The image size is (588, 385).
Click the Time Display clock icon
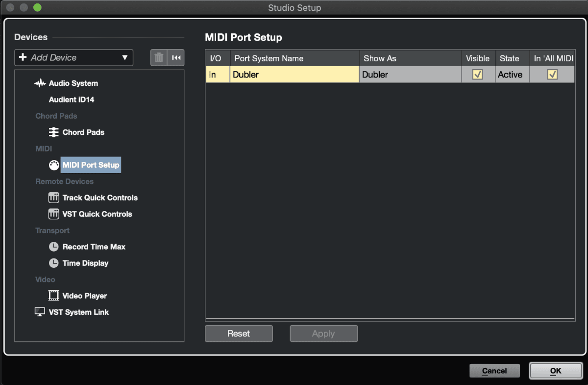pos(54,263)
